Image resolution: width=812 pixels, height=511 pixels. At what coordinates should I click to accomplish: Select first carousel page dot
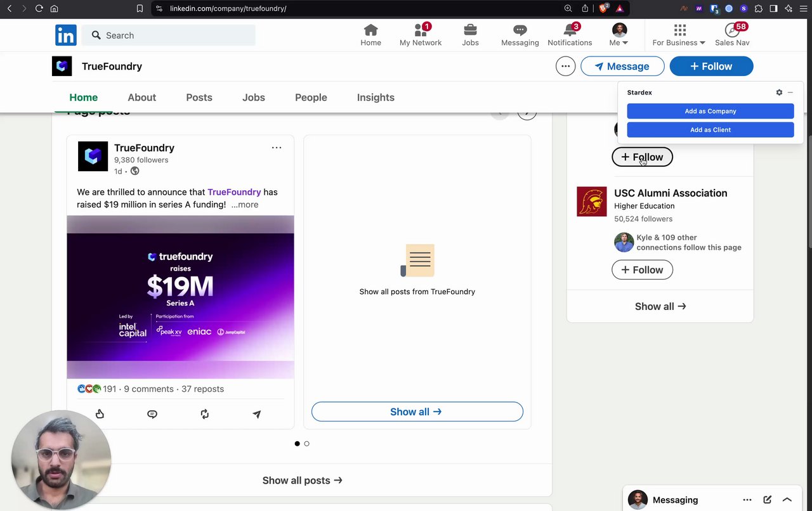297,444
